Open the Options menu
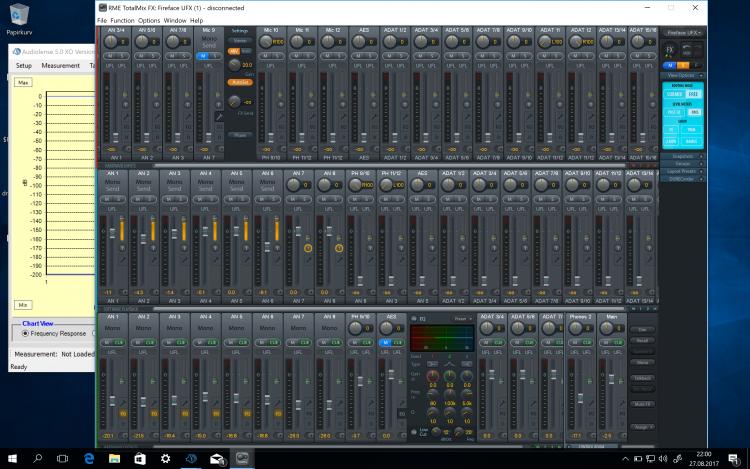 [x=148, y=20]
